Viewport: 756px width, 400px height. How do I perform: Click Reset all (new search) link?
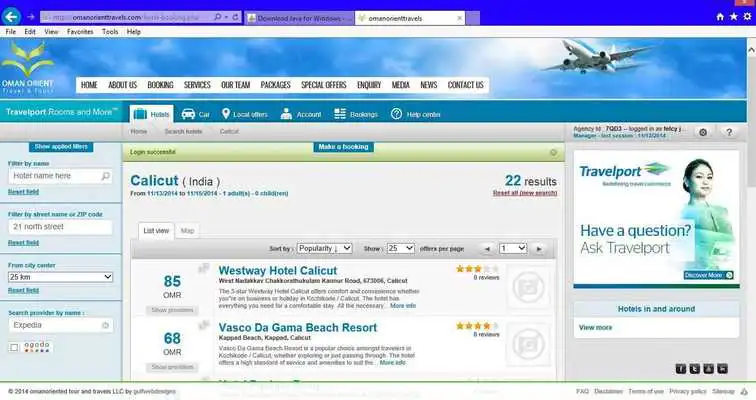[525, 193]
